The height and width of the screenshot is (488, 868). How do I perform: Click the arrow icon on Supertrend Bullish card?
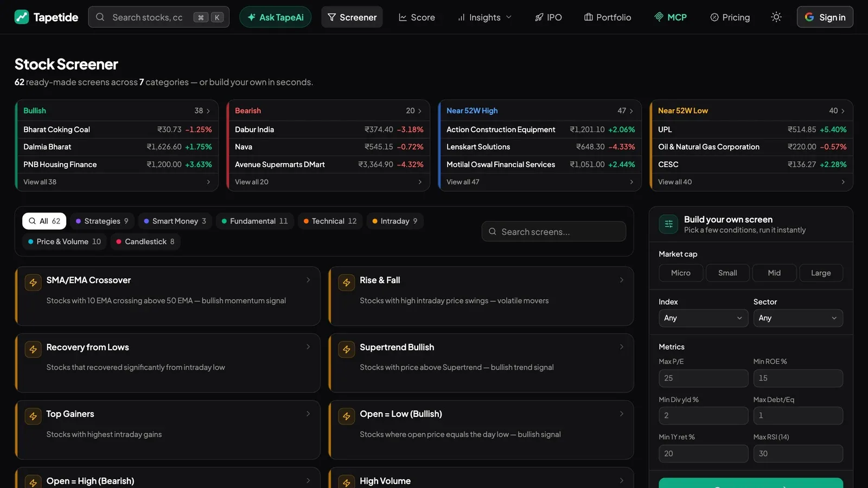tap(622, 347)
